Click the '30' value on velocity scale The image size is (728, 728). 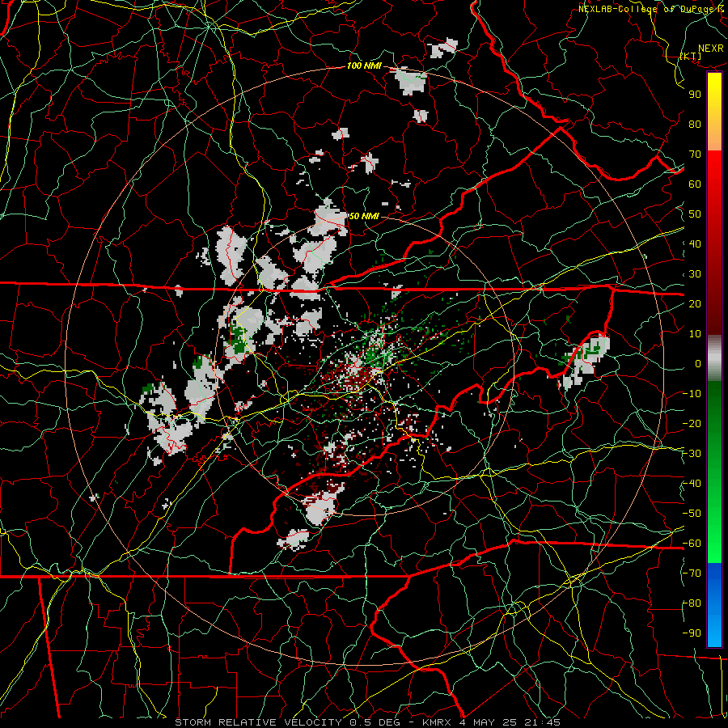(x=695, y=274)
